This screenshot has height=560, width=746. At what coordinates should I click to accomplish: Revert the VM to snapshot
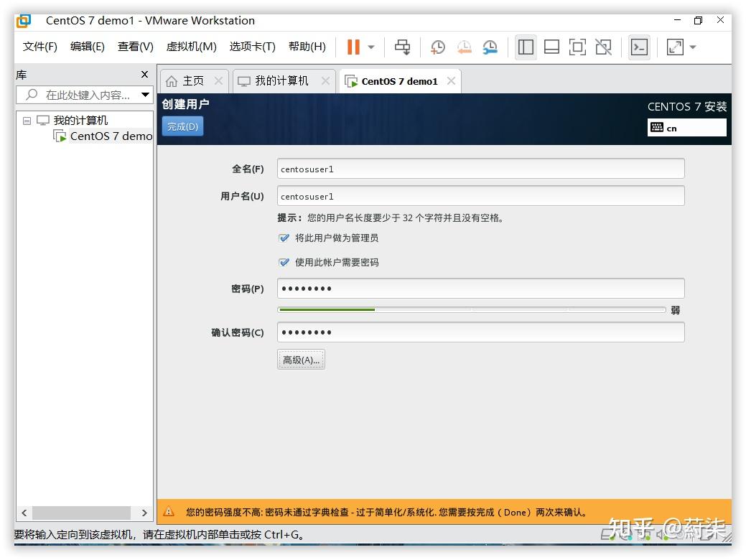(464, 47)
